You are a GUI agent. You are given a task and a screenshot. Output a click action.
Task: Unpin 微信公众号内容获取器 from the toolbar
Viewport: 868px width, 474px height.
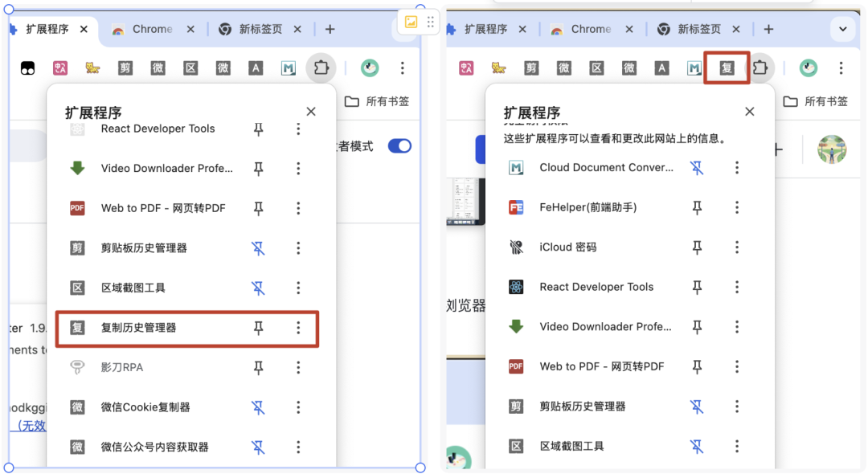tap(258, 447)
